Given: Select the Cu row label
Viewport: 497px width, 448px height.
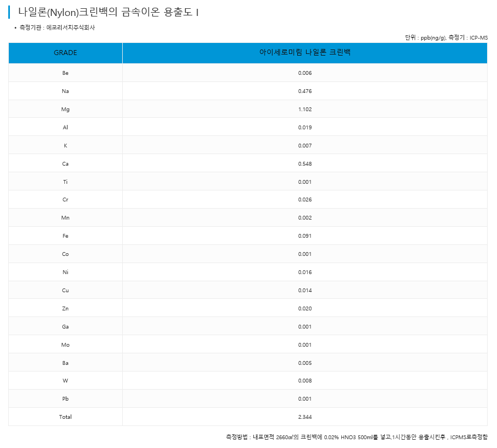Looking at the screenshot, I should pyautogui.click(x=65, y=290).
